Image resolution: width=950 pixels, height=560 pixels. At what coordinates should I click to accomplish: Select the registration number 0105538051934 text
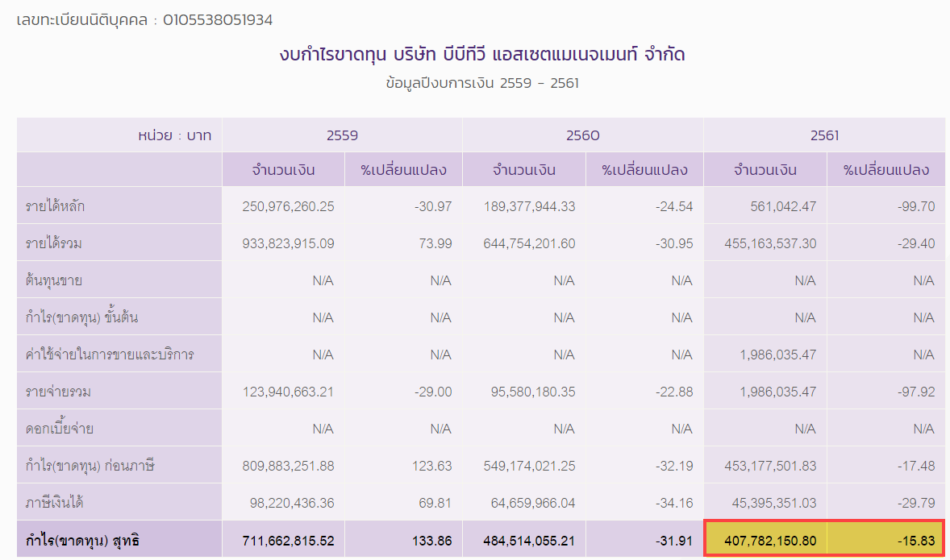[x=218, y=20]
